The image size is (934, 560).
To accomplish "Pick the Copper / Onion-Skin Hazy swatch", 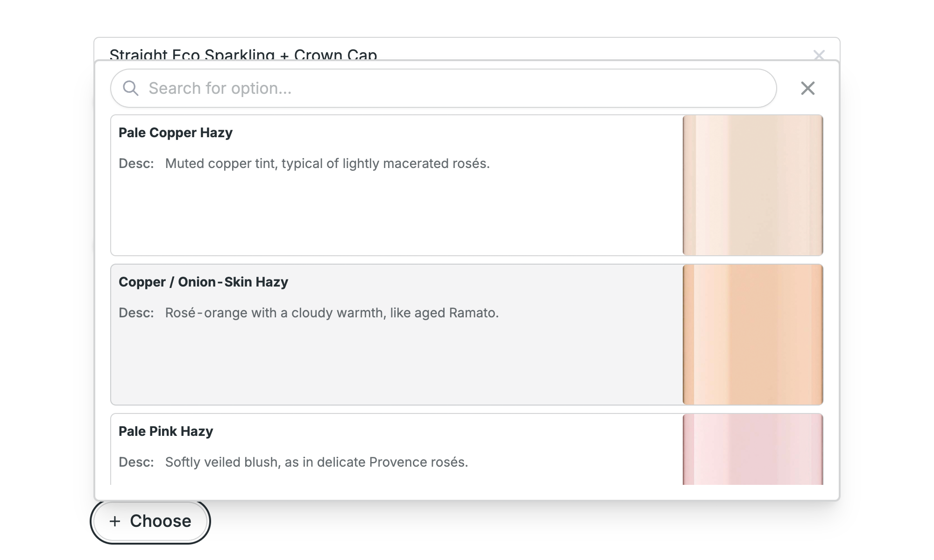I will point(752,335).
